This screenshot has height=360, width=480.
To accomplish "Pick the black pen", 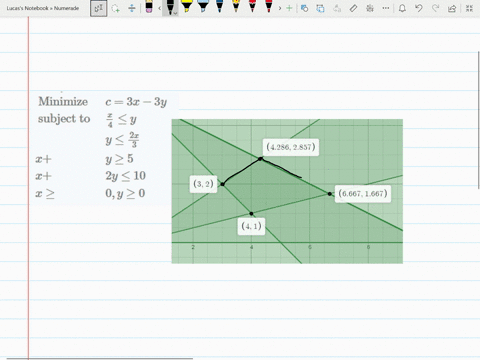I will 169,7.
